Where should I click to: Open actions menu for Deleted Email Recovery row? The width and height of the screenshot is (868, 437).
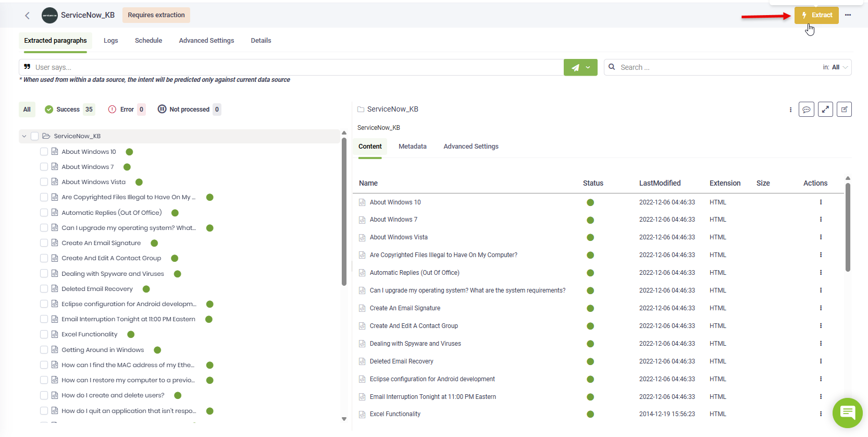pos(821,361)
